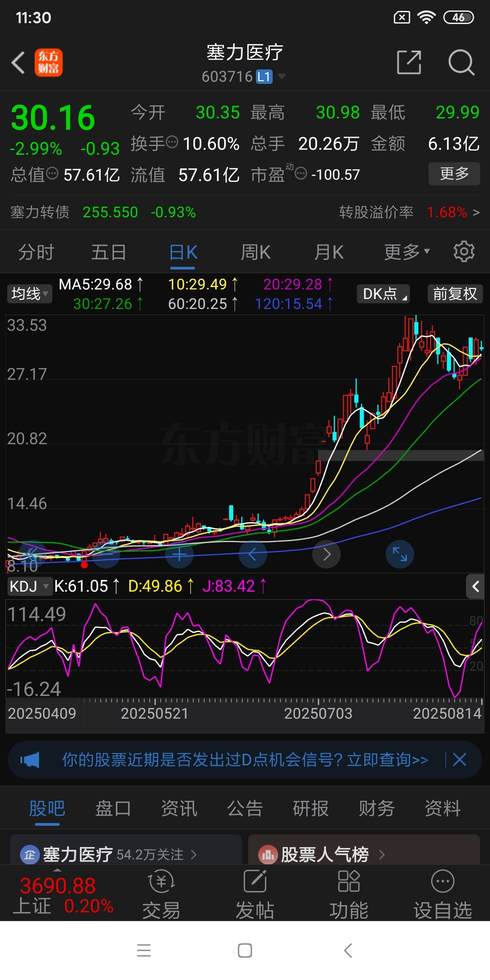
Task: Switch to 盘口 tab
Action: point(113,808)
